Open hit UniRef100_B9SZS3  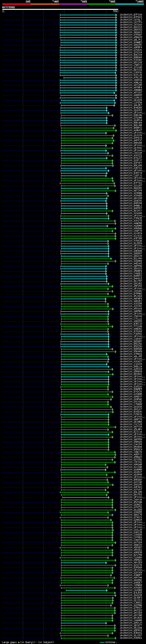(131, 27)
